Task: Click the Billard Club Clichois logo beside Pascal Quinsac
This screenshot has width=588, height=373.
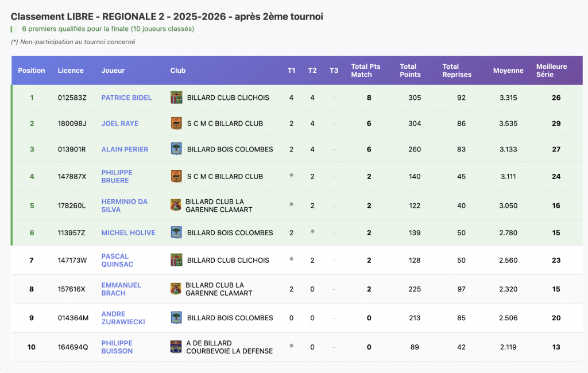Action: 176,260
